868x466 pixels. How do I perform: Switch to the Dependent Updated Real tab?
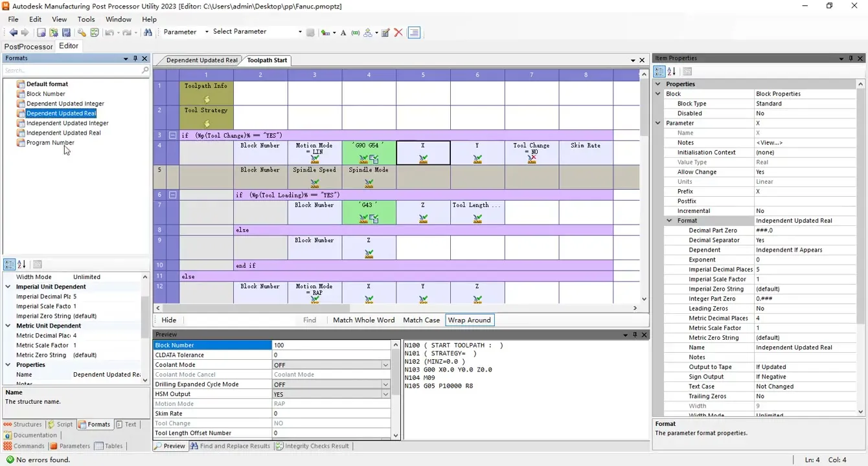tap(201, 60)
